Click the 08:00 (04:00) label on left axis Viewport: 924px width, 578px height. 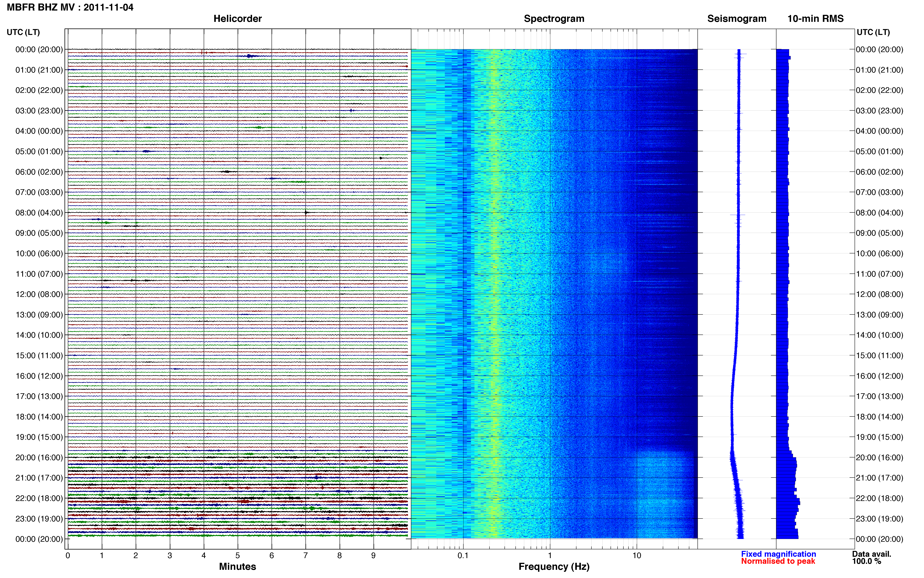(x=39, y=213)
